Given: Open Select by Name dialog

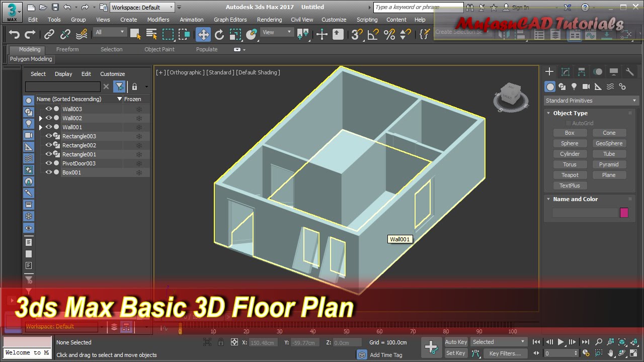Looking at the screenshot, I should click(151, 34).
